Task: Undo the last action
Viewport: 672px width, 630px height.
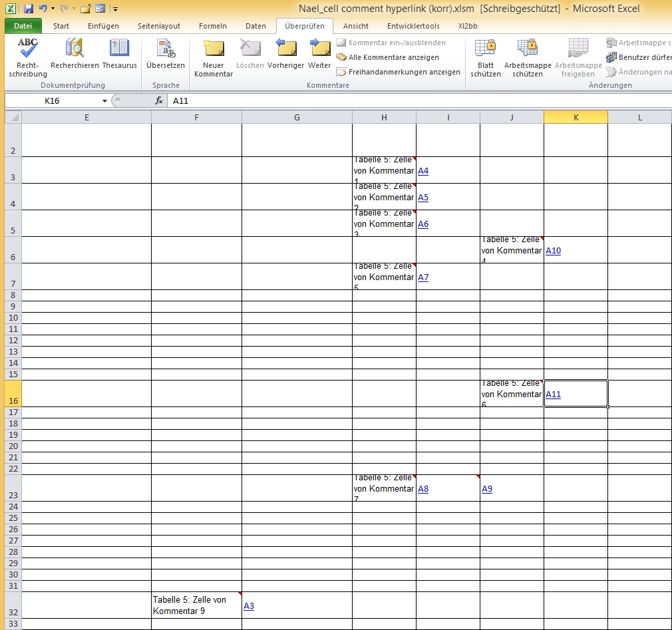Action: tap(43, 8)
